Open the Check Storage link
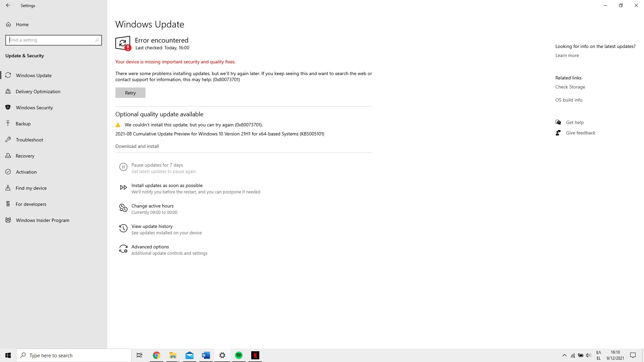Viewport: 644px width, 362px height. click(570, 87)
